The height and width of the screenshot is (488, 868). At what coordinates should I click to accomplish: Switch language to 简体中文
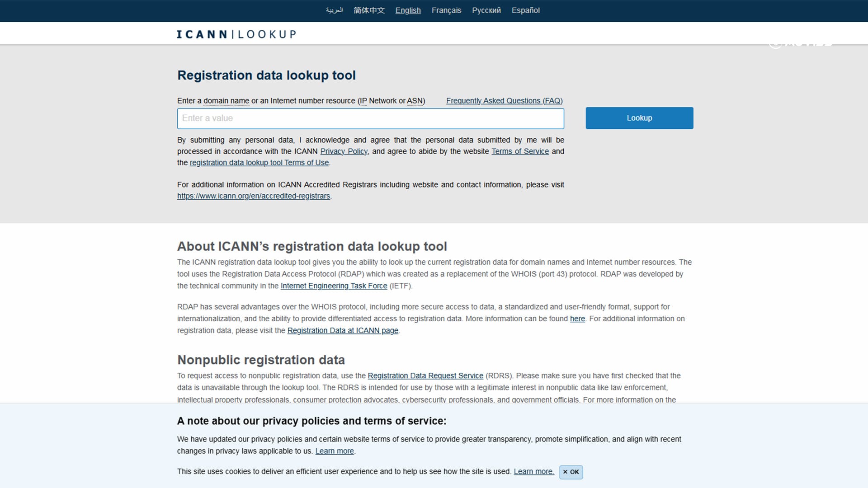369,10
